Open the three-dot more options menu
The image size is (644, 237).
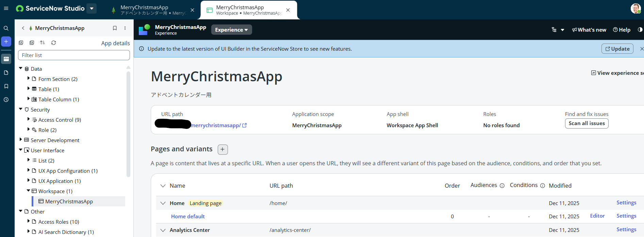pos(125,28)
